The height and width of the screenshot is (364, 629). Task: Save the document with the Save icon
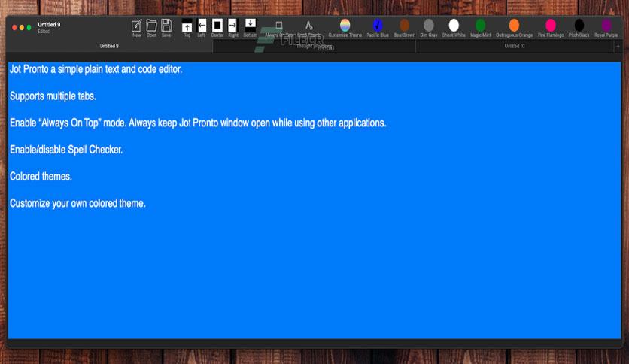166,26
